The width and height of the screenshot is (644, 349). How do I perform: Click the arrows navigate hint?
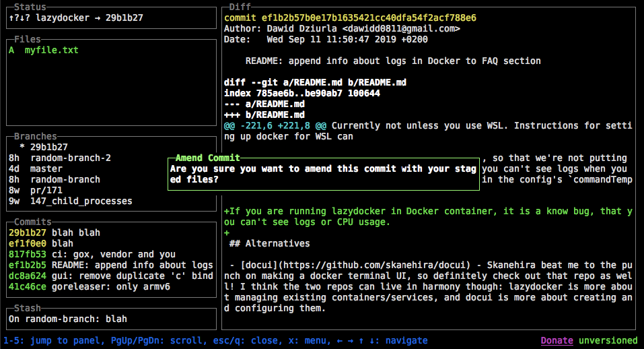(382, 340)
